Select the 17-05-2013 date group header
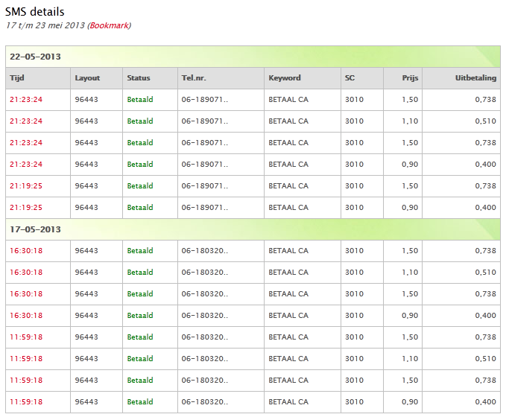Screen dimensions: 509x420 point(253,229)
